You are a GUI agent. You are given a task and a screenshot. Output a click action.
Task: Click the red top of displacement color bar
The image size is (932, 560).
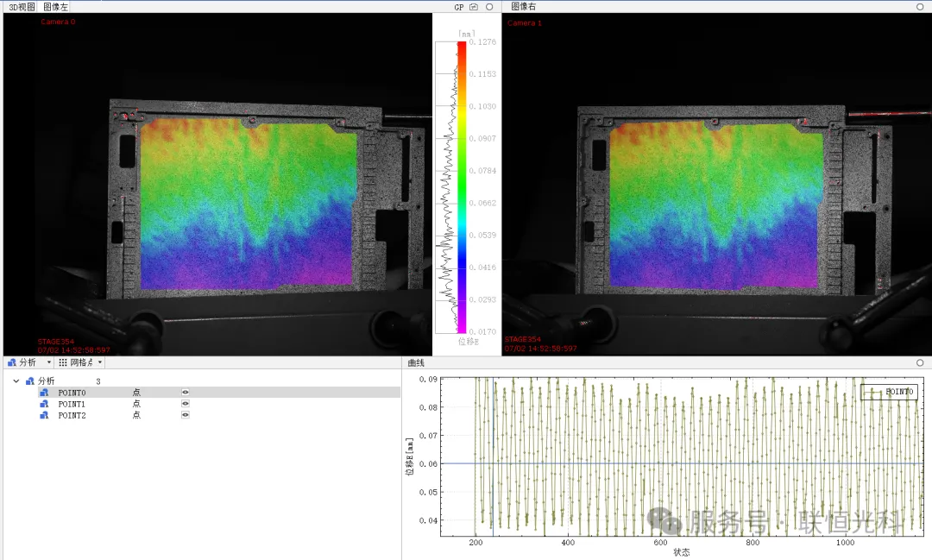coord(462,47)
